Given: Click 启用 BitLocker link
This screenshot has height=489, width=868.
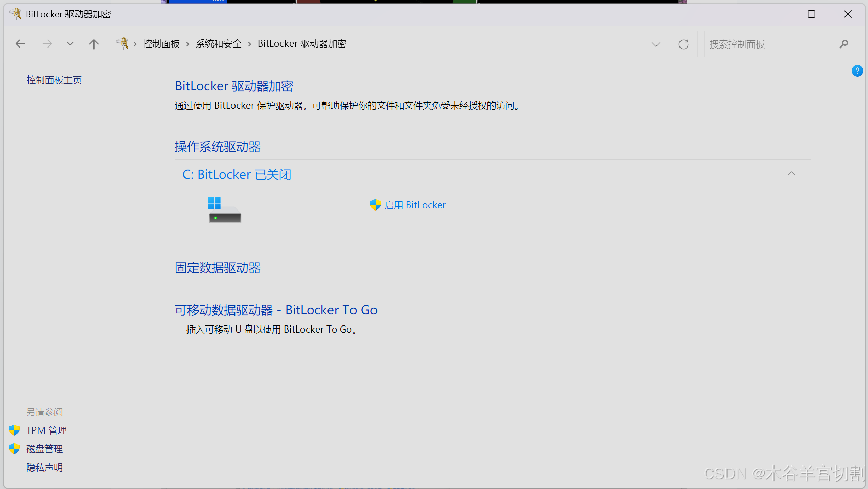Looking at the screenshot, I should point(415,205).
